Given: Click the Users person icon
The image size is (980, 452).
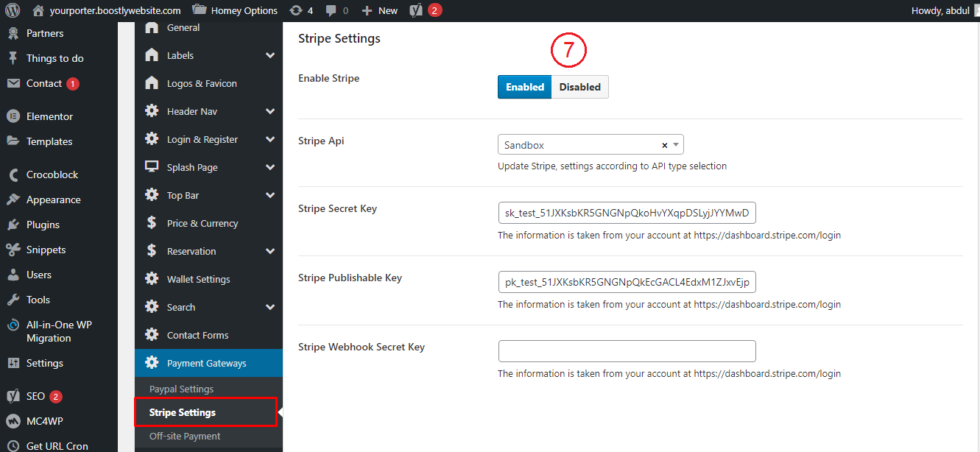Looking at the screenshot, I should 13,275.
